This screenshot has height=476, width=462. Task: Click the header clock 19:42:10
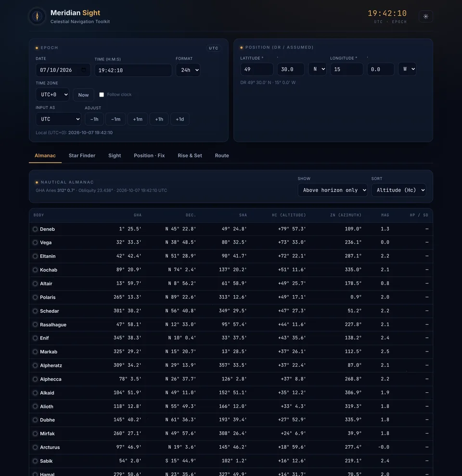tap(387, 13)
